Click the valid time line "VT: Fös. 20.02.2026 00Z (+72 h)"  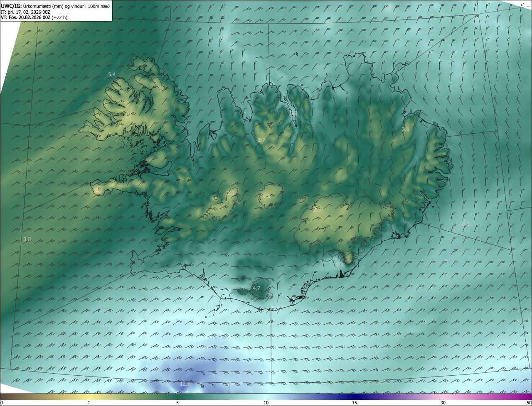pyautogui.click(x=34, y=18)
